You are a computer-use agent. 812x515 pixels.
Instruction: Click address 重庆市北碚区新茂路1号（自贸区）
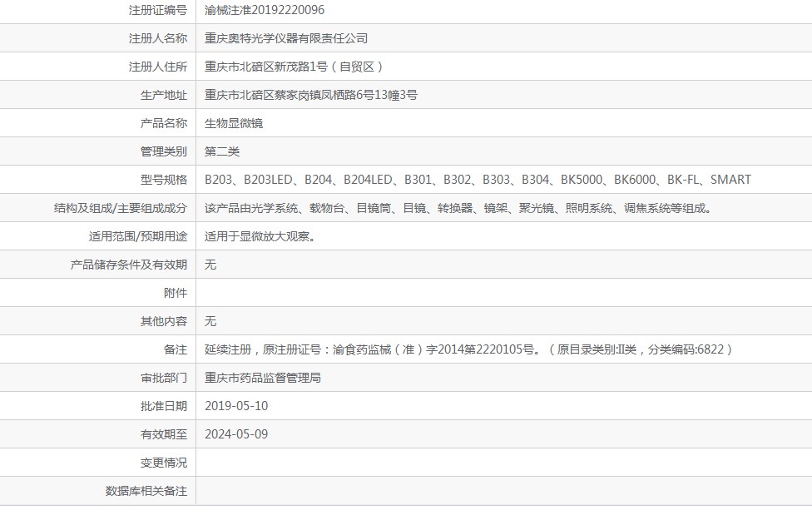coord(295,67)
